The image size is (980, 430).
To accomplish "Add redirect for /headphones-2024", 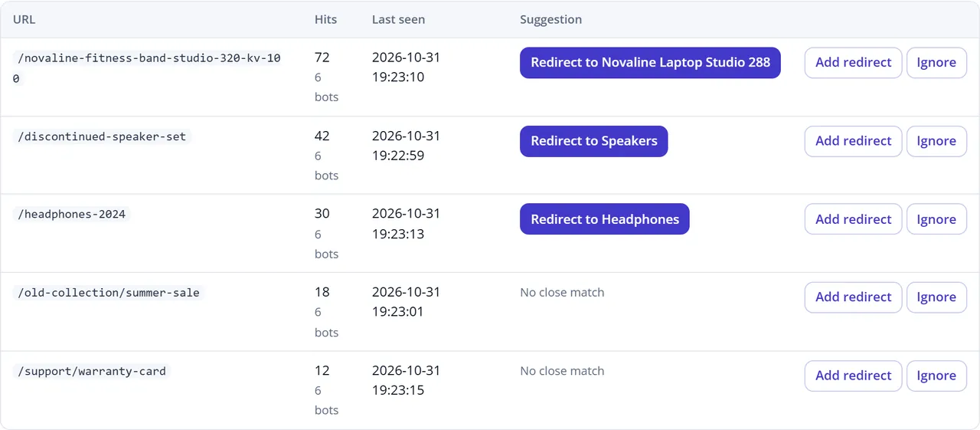I will click(x=853, y=219).
